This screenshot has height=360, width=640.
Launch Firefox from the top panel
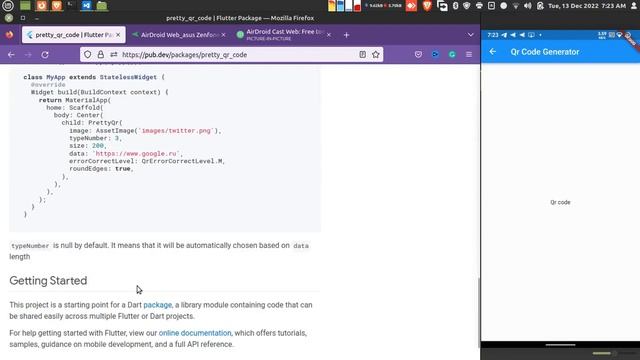pyautogui.click(x=42, y=5)
